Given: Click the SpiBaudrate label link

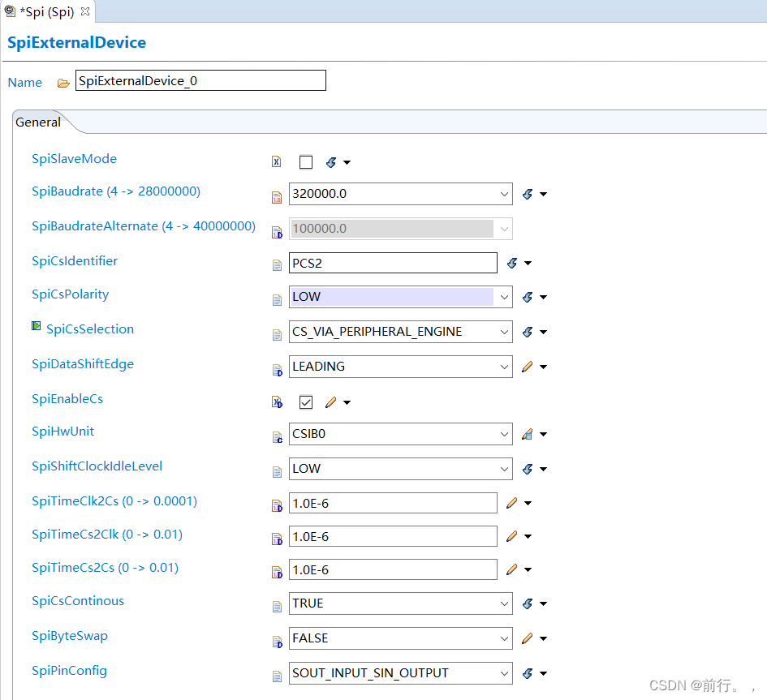Looking at the screenshot, I should [116, 191].
